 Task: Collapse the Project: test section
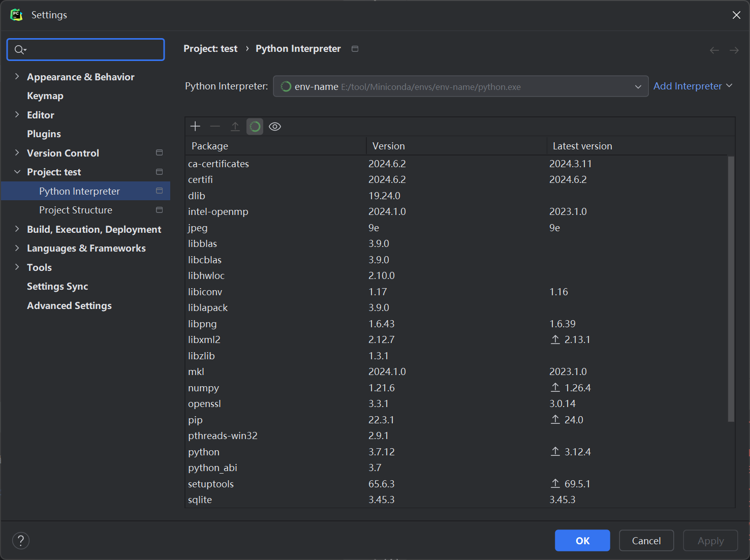17,172
